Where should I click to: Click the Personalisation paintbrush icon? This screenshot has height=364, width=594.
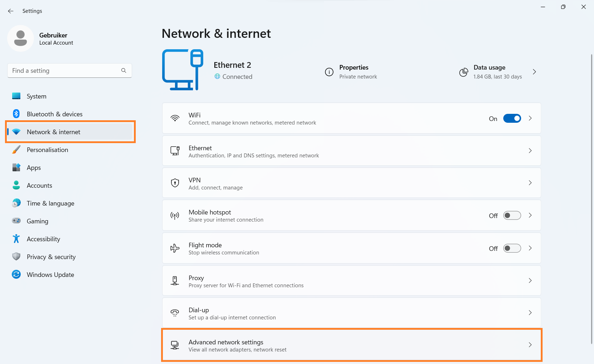pyautogui.click(x=16, y=150)
